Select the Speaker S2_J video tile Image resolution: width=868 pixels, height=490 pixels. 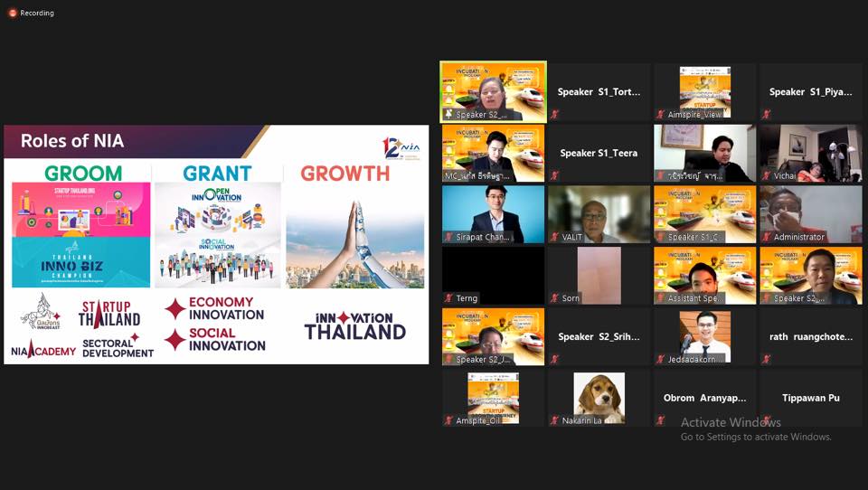(x=494, y=336)
